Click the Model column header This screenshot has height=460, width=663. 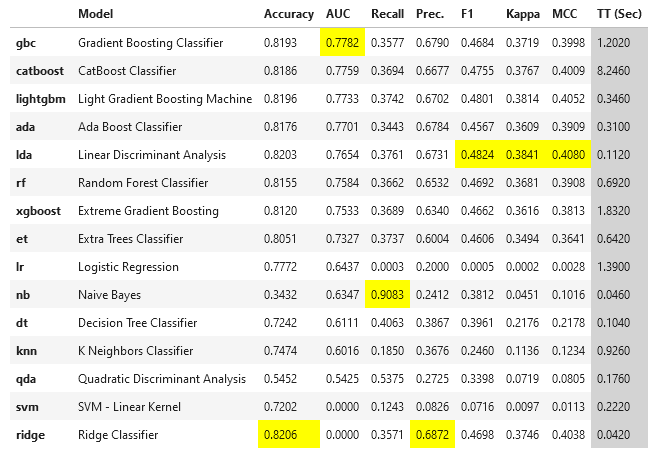pyautogui.click(x=96, y=14)
